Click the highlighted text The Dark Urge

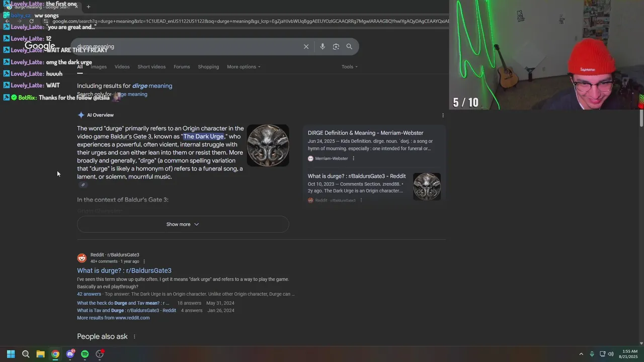pyautogui.click(x=203, y=137)
